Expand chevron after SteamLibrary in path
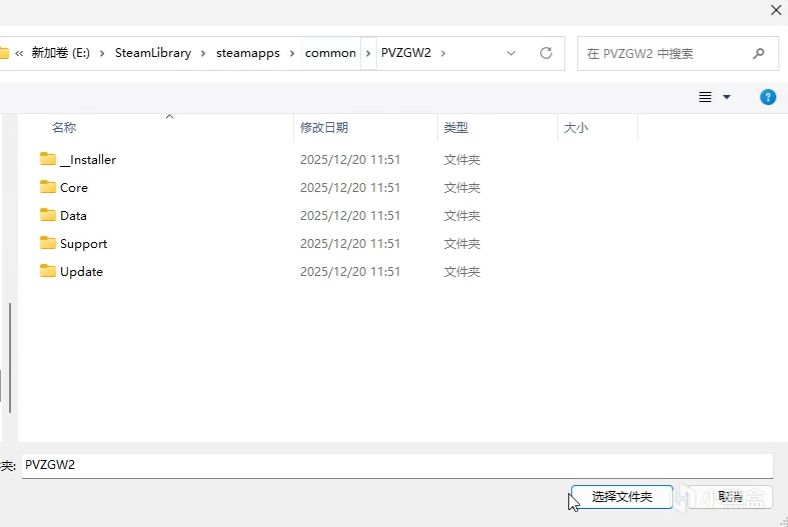This screenshot has width=788, height=527. [x=203, y=53]
